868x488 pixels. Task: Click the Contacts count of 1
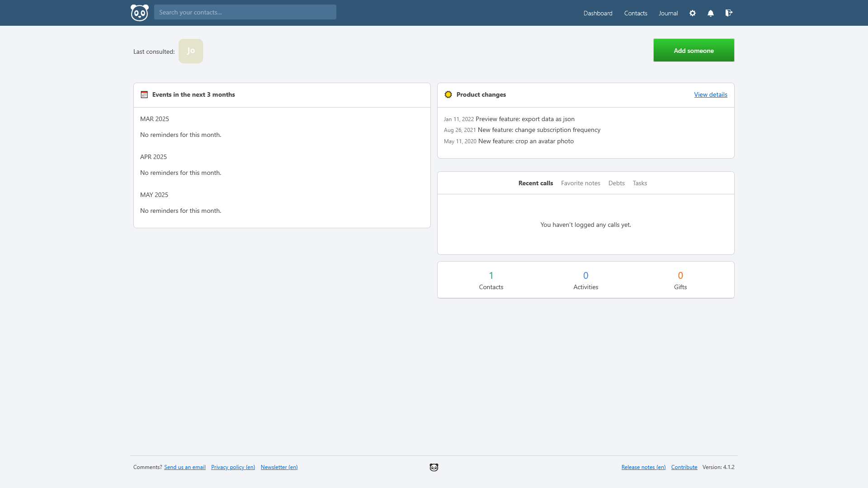[x=491, y=276]
